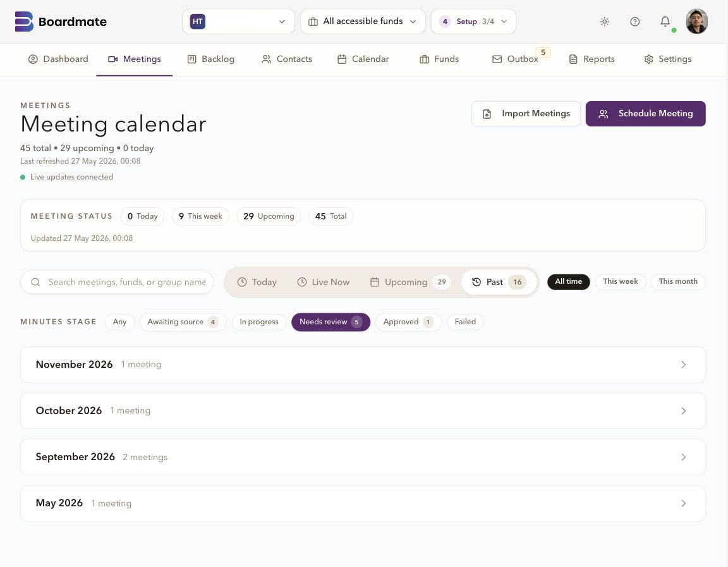This screenshot has width=728, height=567.
Task: Open help via the question mark icon
Action: tap(634, 21)
